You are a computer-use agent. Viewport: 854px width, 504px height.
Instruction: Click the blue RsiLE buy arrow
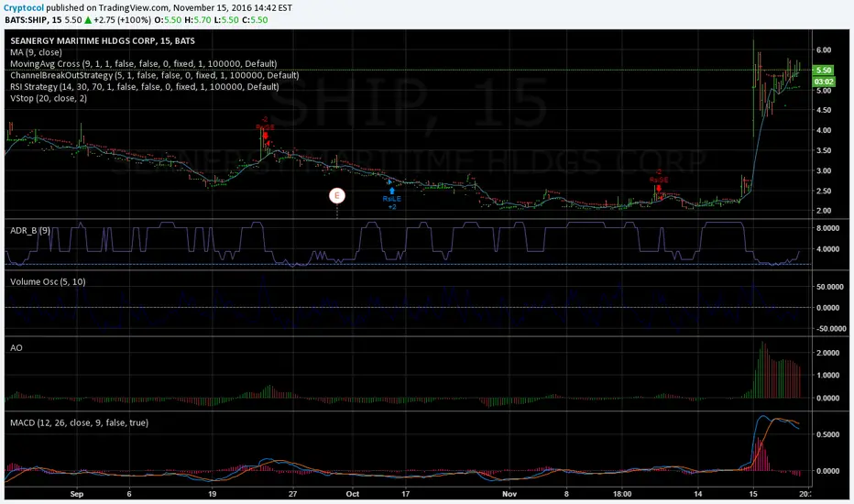(391, 191)
